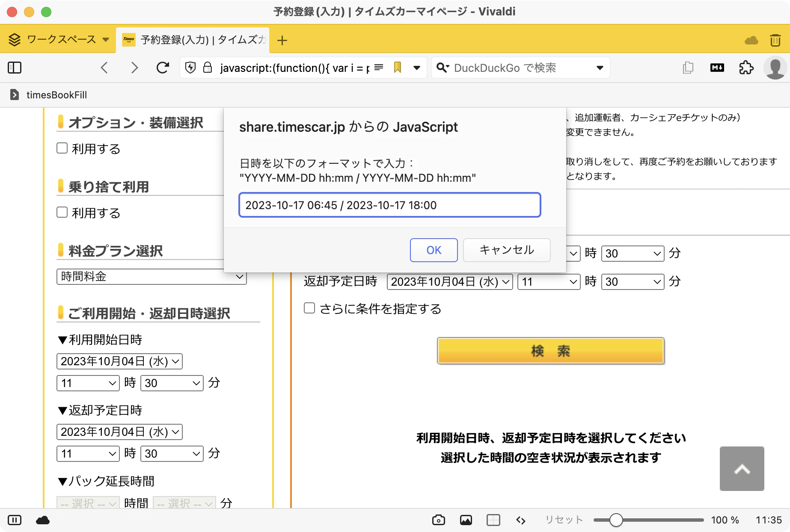
Task: Open the sidebar 返却予定日時 hour dropdown
Action: (88, 453)
